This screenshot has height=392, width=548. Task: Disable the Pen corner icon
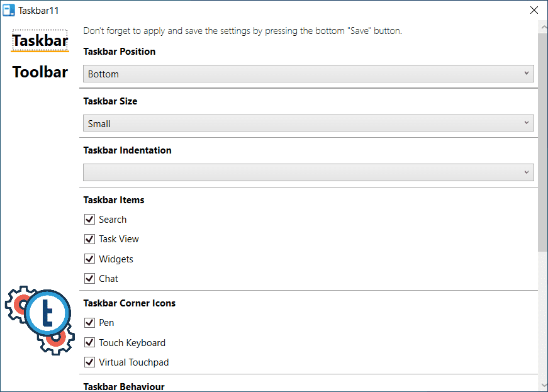[89, 323]
